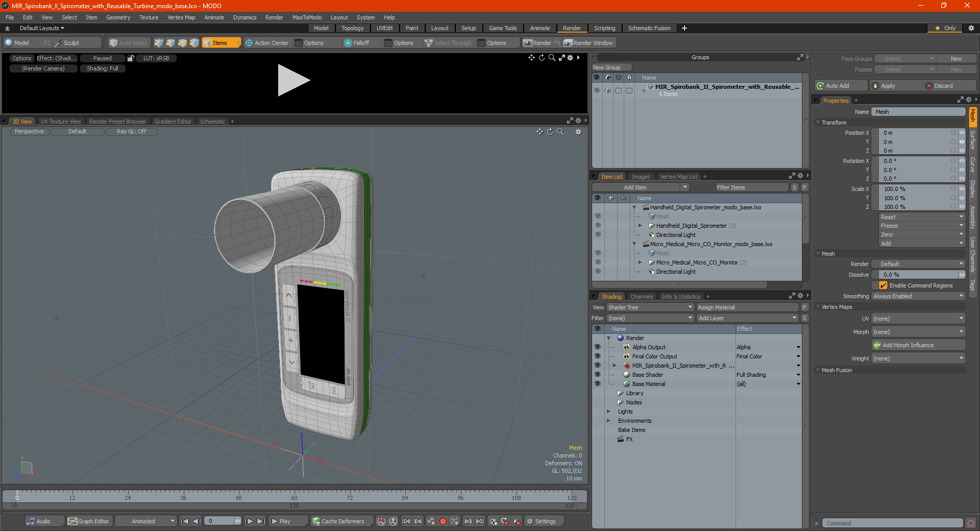Click the render preview zoom magnifier icon
The image size is (980, 531).
[552, 58]
